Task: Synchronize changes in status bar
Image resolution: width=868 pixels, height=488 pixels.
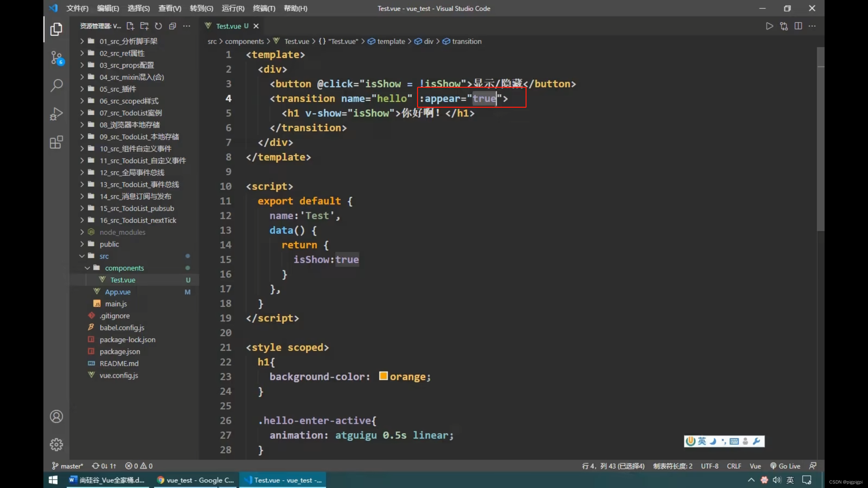Action: click(104, 466)
